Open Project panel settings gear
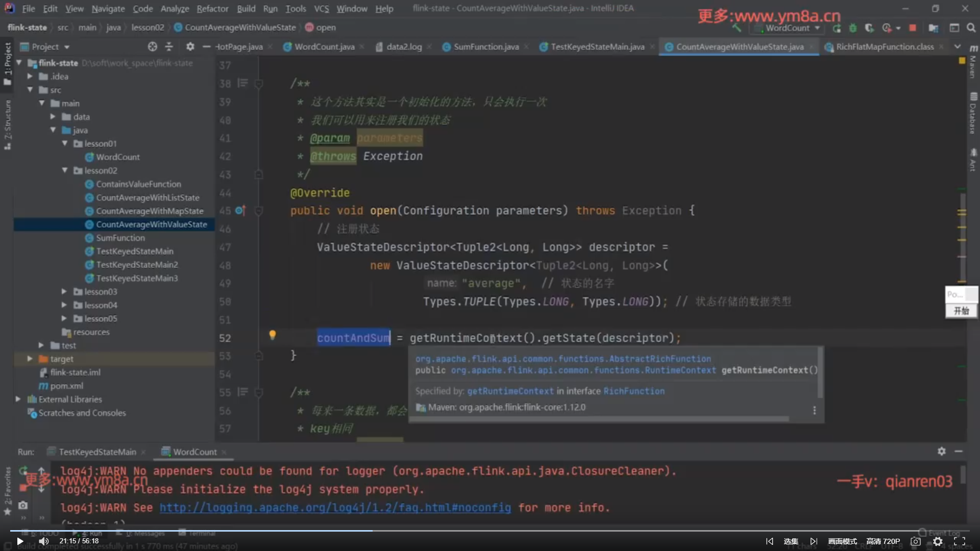980x551 pixels. 190,46
